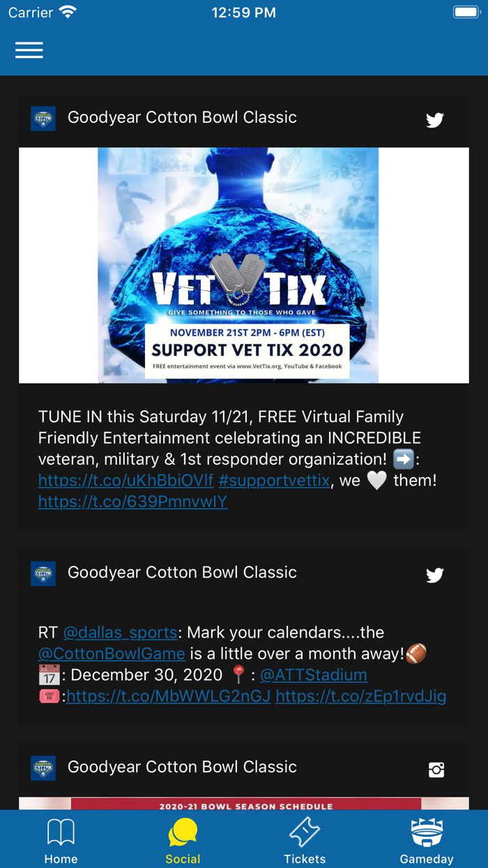Open the t.co/uKhBbiOVlf link
This screenshot has width=488, height=868.
coord(125,481)
